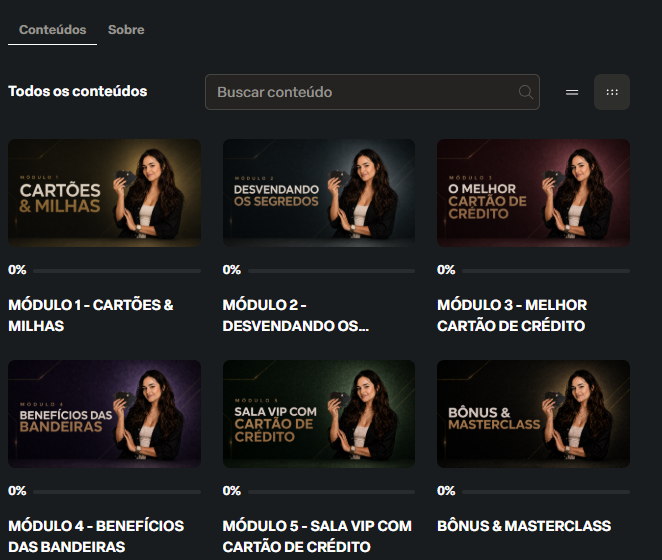The width and height of the screenshot is (662, 560).
Task: Click the Todos os conteúdos heading
Action: click(x=78, y=91)
